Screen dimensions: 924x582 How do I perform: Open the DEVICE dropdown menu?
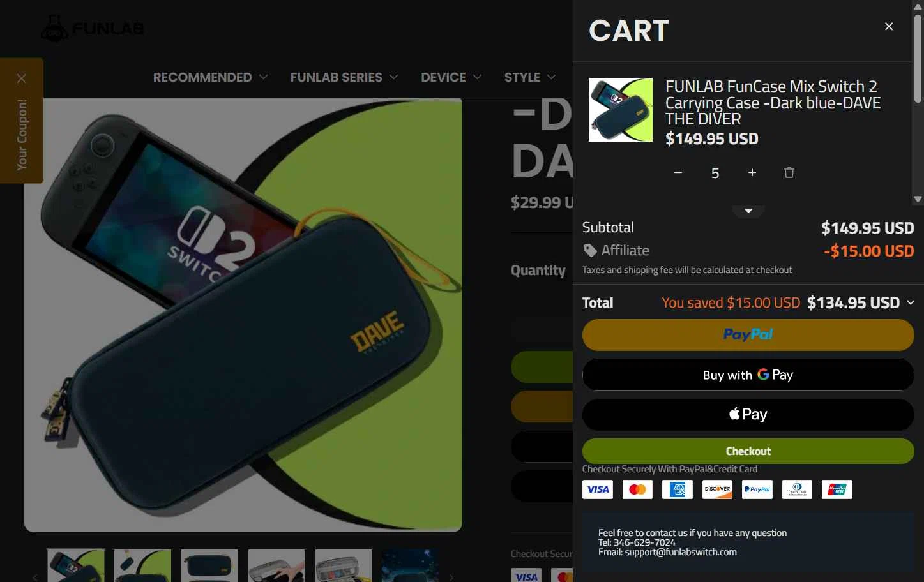[x=443, y=77]
